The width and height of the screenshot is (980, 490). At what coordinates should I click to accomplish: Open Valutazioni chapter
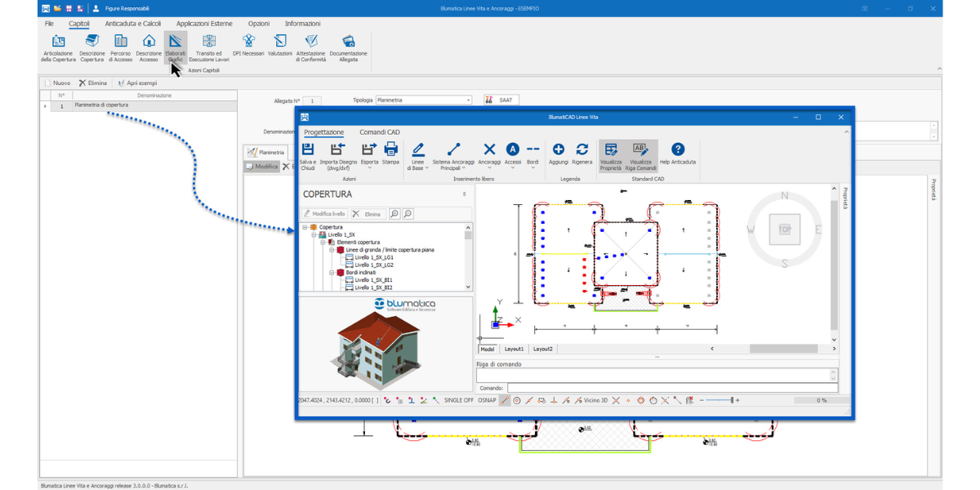point(280,46)
